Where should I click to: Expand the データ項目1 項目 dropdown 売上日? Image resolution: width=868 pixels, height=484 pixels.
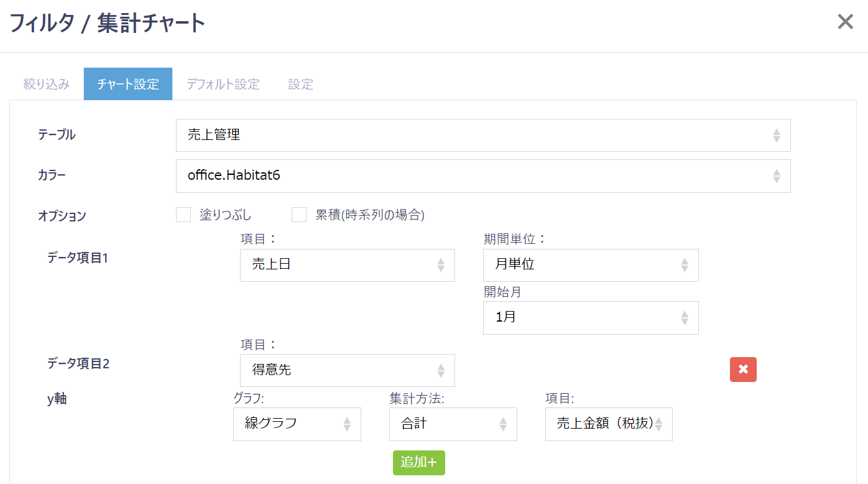tap(347, 265)
